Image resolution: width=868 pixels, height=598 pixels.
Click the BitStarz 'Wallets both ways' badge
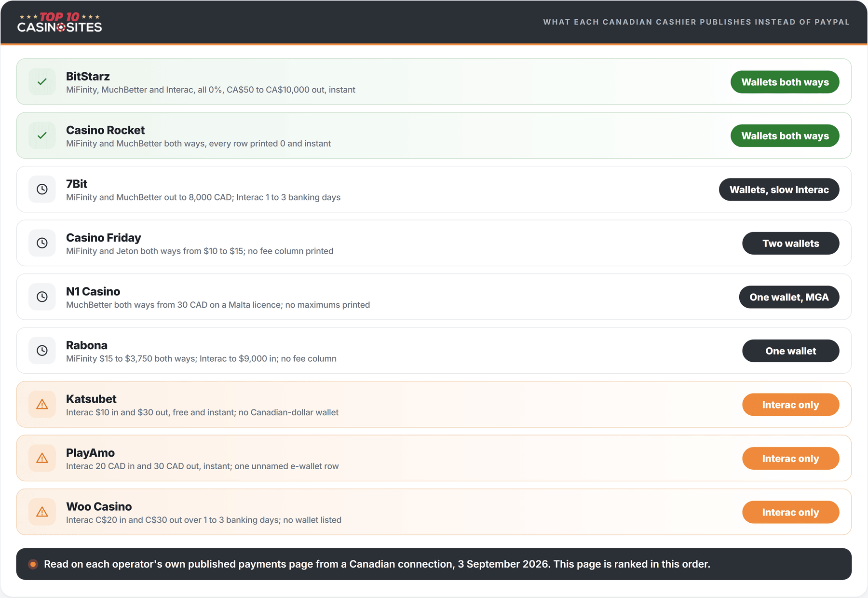pyautogui.click(x=785, y=82)
